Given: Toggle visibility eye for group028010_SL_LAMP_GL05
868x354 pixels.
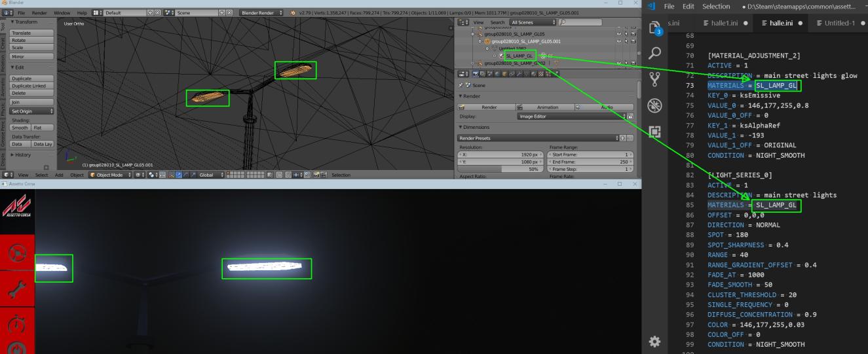Looking at the screenshot, I should [619, 34].
